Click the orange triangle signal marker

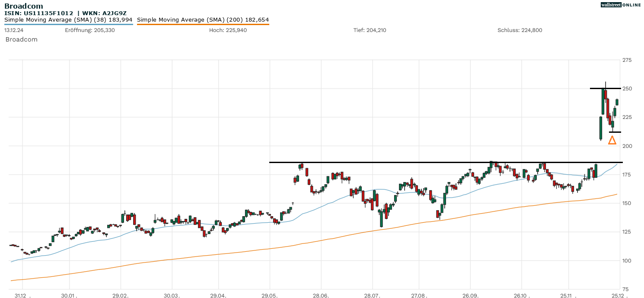click(x=612, y=140)
